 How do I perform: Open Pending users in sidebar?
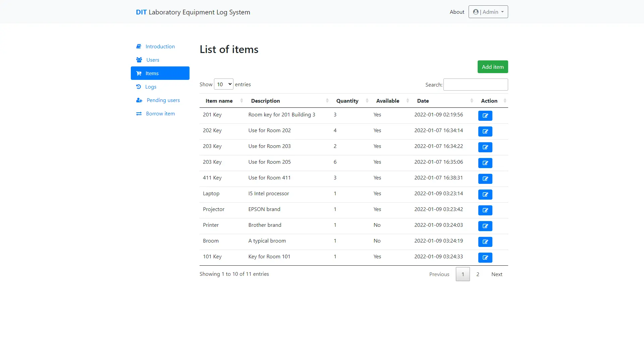pos(163,100)
